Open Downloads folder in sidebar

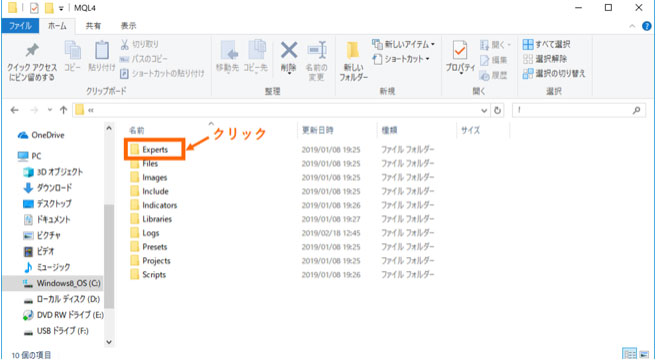click(x=47, y=188)
